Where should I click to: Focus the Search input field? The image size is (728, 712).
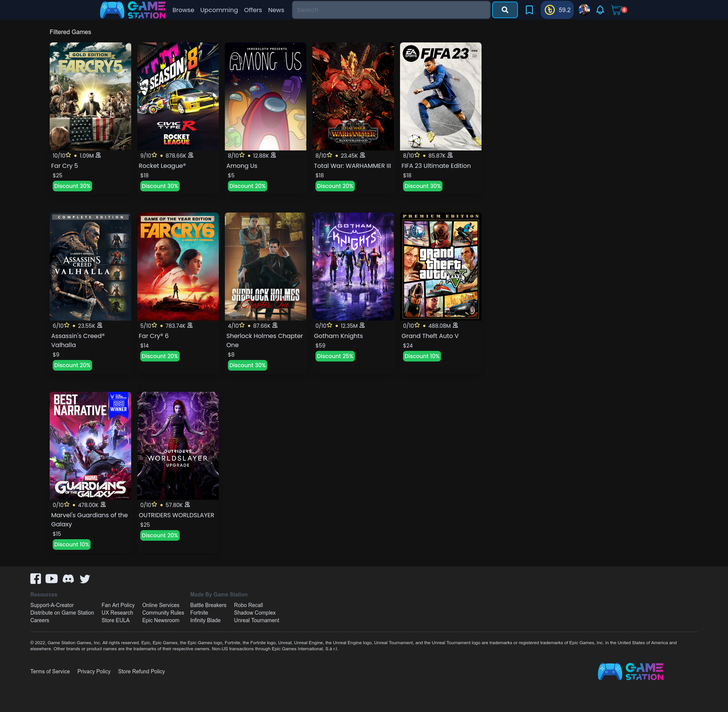(x=391, y=10)
